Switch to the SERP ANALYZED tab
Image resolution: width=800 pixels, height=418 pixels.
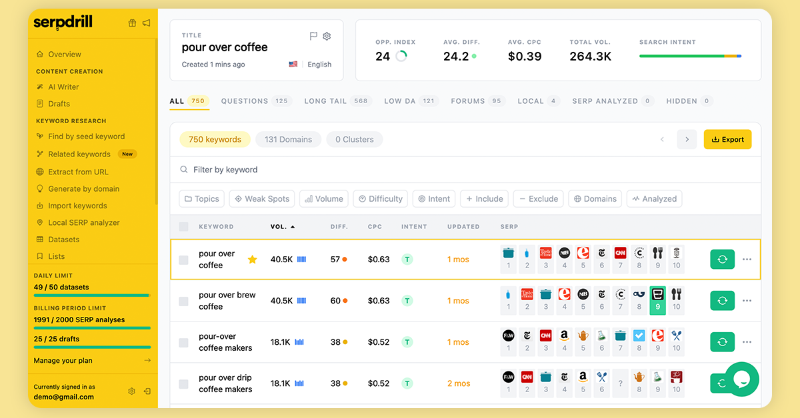(x=612, y=101)
